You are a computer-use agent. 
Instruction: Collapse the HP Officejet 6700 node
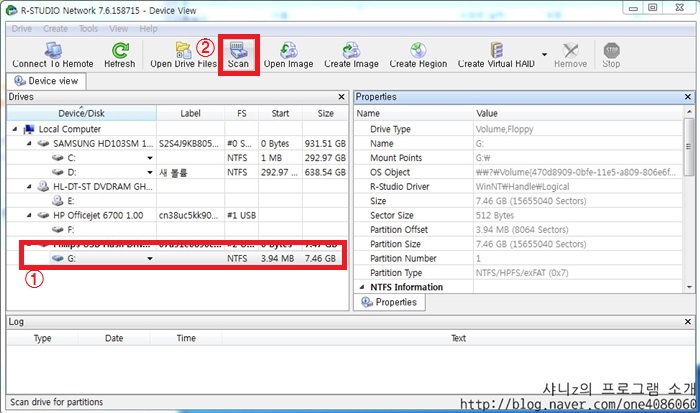29,215
